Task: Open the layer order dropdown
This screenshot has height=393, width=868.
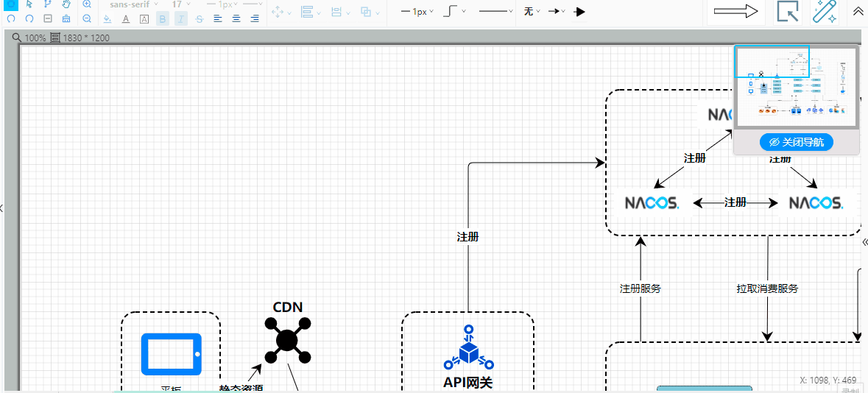Action: click(x=370, y=12)
